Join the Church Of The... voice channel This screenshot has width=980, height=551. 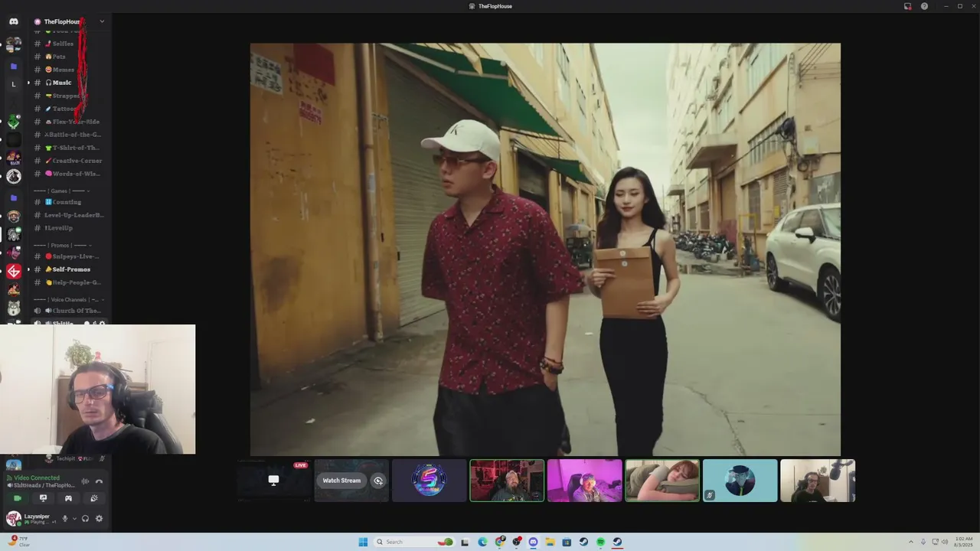69,311
